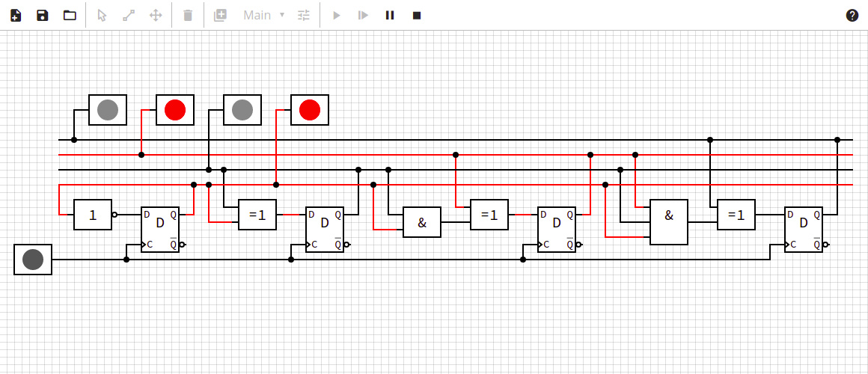Select the first =1 XOR gate

coord(257,215)
